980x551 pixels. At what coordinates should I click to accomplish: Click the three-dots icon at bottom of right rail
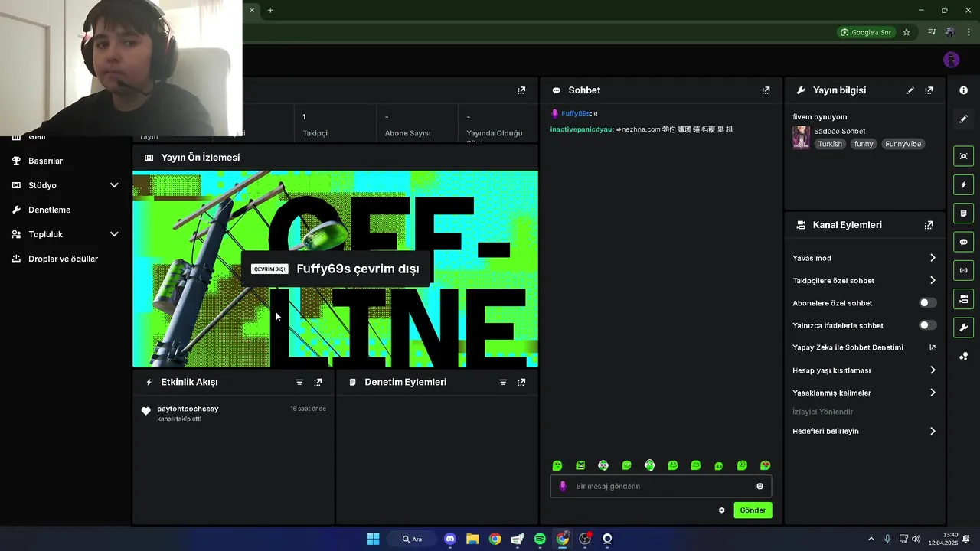coord(964,356)
